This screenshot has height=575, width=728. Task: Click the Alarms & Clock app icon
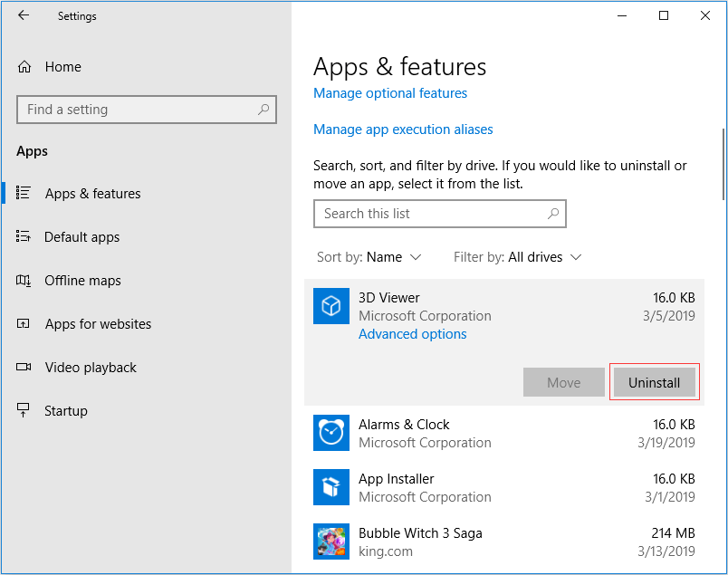[331, 433]
